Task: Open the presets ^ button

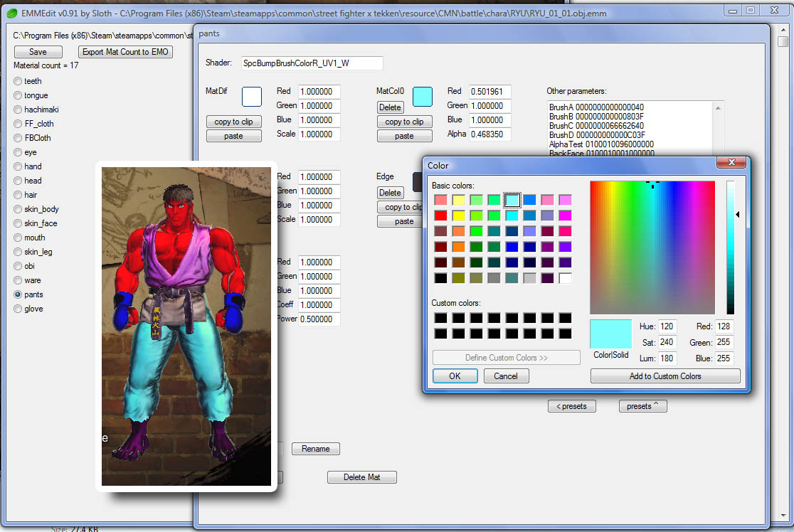Action: [642, 406]
